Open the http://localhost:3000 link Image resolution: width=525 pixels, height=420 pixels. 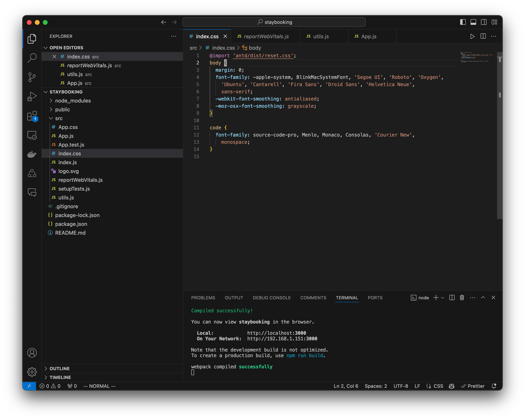276,333
